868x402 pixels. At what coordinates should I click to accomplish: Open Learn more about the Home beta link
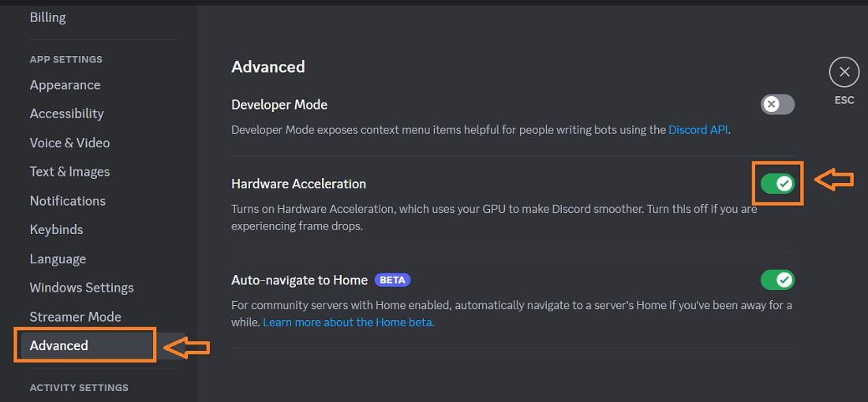tap(348, 322)
